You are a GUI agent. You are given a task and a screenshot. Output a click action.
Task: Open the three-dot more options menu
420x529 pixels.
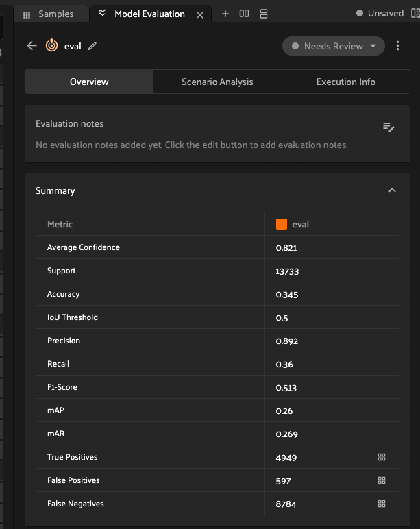[398, 46]
